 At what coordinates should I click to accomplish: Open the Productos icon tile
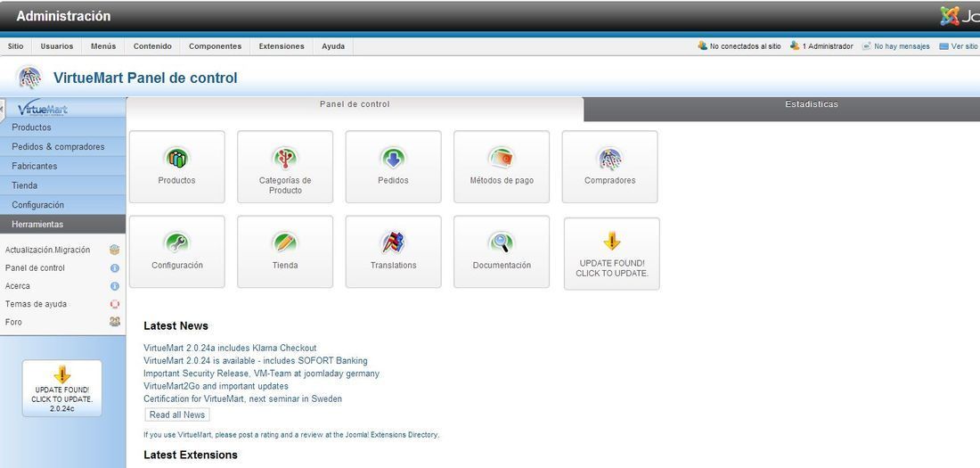(177, 167)
